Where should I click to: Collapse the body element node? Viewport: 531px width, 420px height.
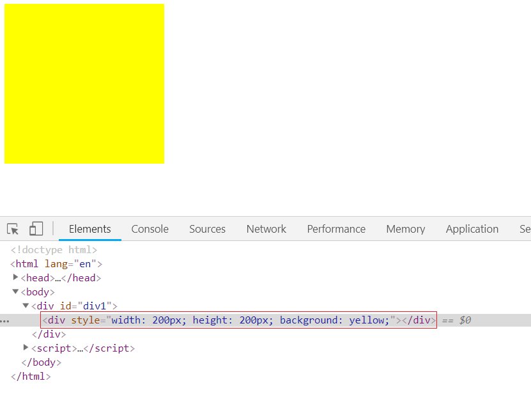16,292
